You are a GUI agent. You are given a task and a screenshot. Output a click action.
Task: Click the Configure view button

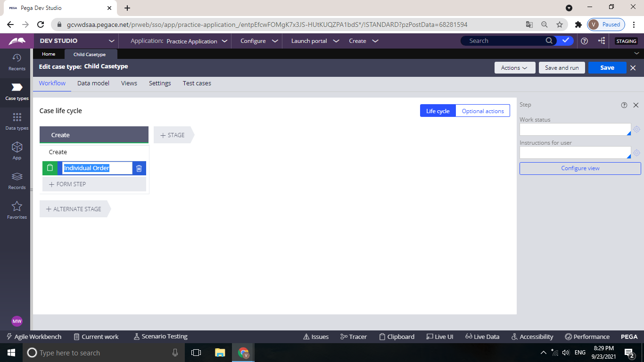(580, 168)
